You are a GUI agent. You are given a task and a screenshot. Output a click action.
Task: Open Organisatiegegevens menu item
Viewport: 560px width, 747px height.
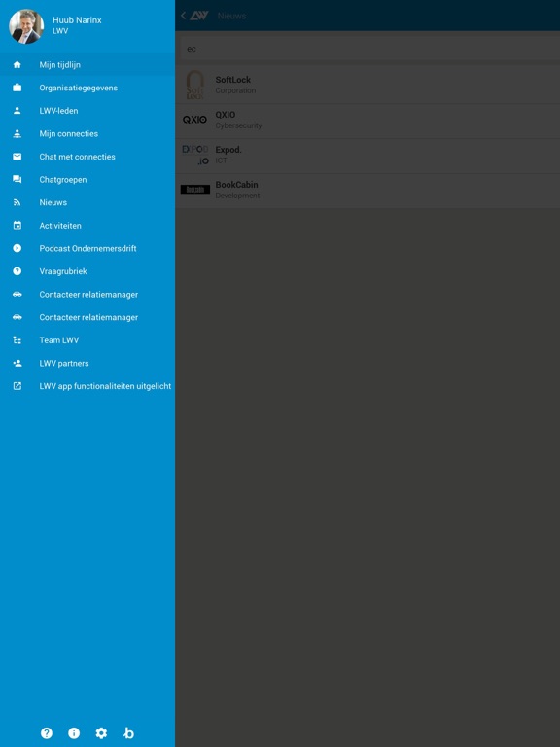click(x=87, y=88)
